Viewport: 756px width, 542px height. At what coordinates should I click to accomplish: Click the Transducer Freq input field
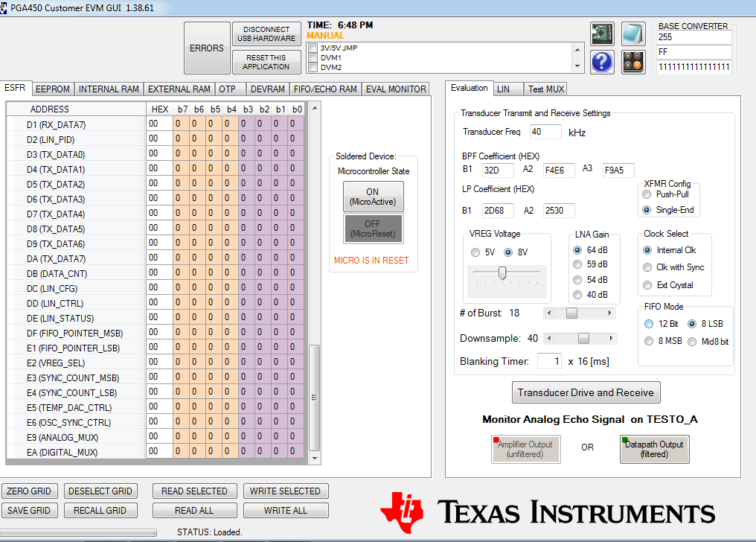click(545, 132)
